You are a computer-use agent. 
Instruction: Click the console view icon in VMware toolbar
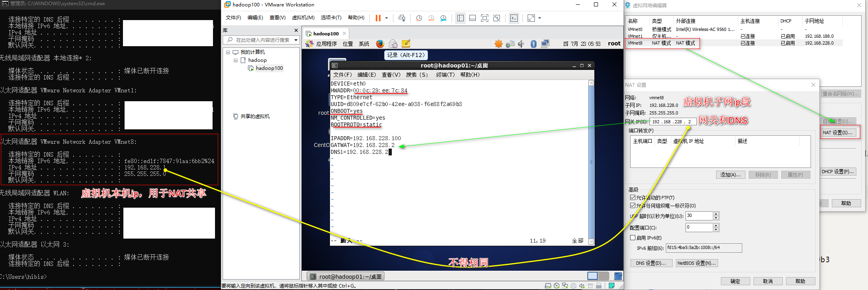coord(514,18)
